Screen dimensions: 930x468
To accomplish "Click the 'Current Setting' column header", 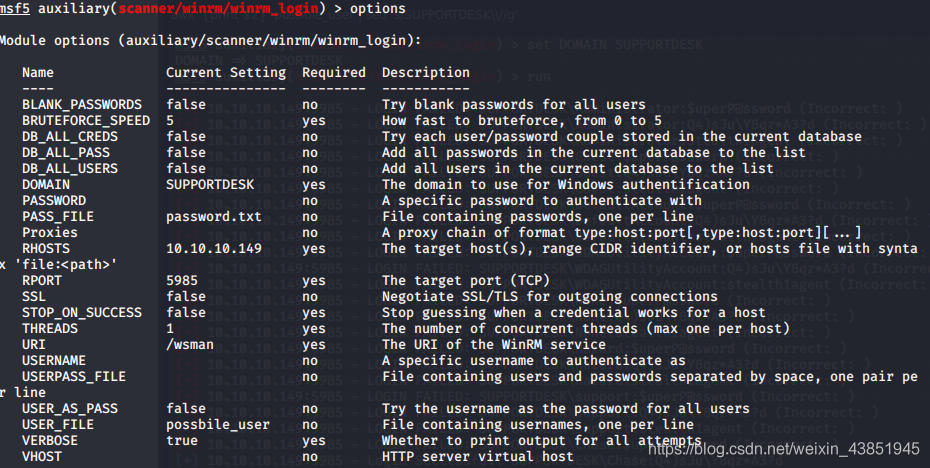I will [226, 72].
